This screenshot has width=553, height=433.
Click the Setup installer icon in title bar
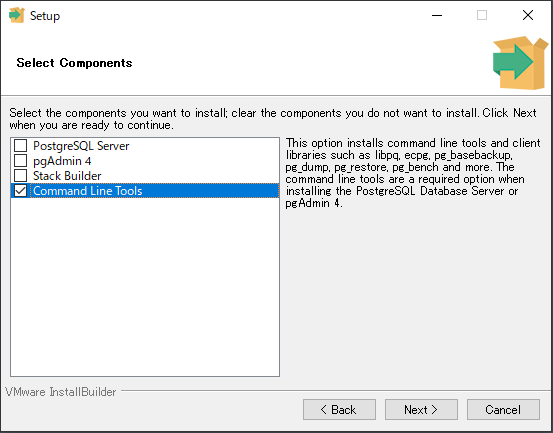point(17,15)
